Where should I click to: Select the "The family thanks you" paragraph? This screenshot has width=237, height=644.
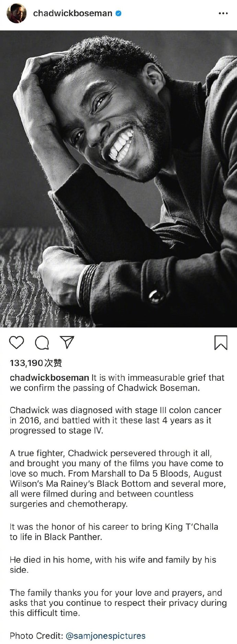tap(118, 603)
